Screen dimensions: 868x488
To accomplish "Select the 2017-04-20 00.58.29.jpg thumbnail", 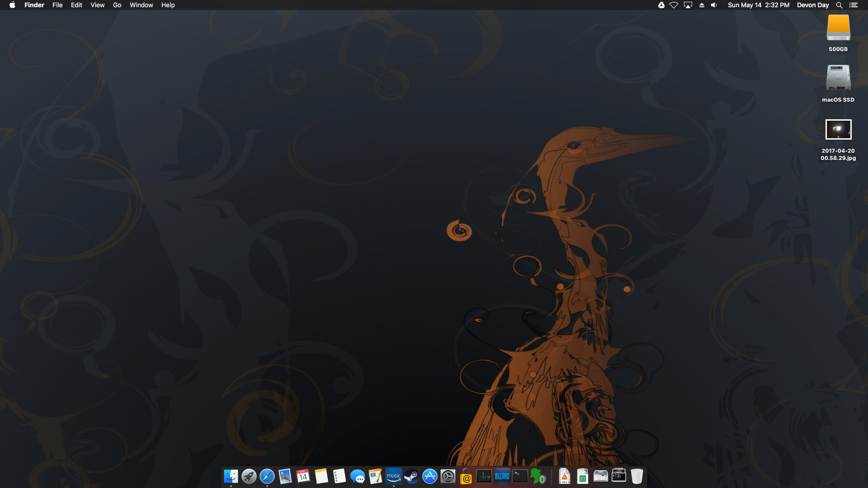I will (x=838, y=130).
